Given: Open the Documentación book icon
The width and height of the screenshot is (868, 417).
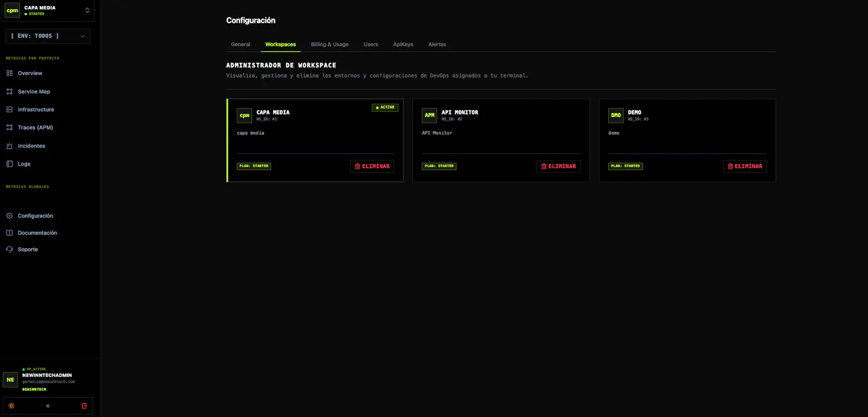Looking at the screenshot, I should (x=9, y=233).
